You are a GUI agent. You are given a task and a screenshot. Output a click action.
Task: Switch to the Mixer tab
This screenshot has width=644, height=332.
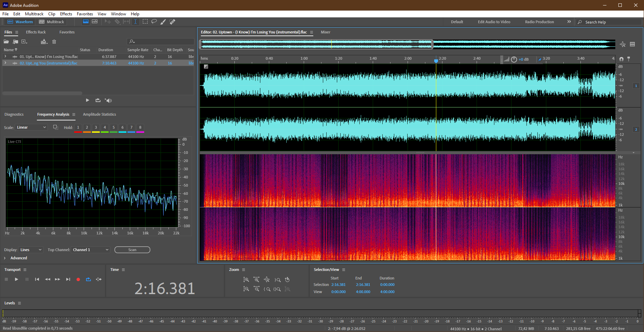[x=326, y=32]
